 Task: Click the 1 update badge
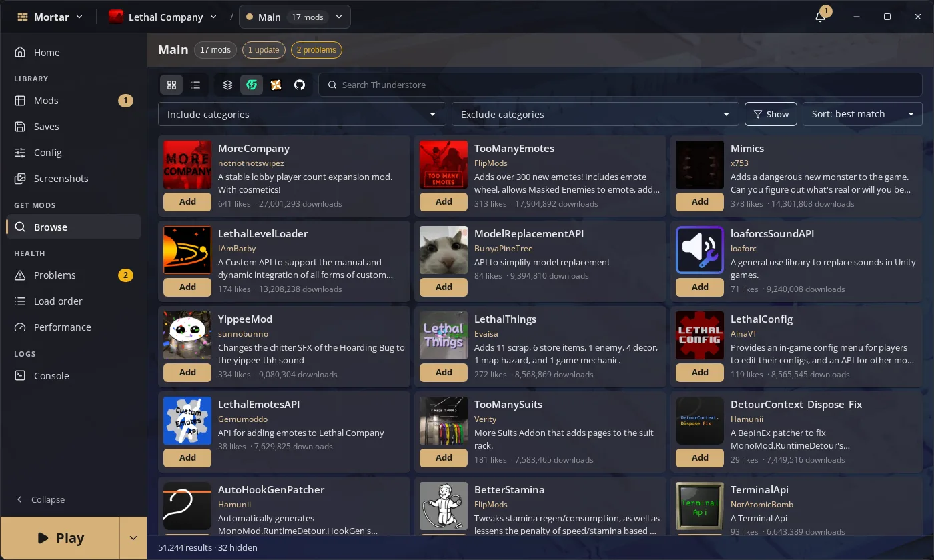tap(264, 50)
